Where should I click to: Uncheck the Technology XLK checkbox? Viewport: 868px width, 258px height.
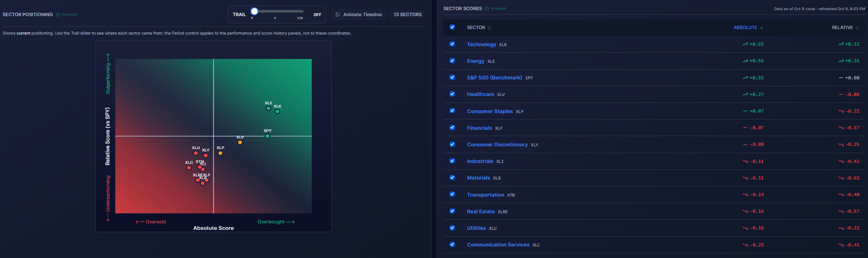(452, 44)
